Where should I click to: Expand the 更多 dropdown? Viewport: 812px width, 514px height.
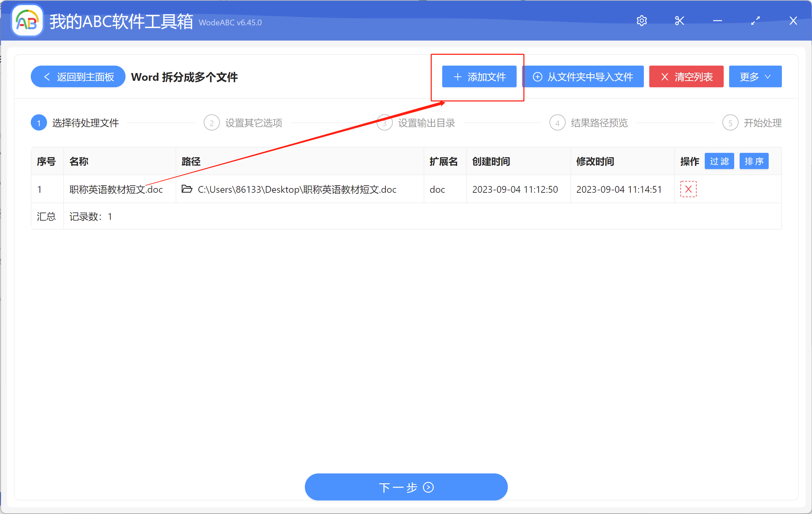pyautogui.click(x=755, y=76)
